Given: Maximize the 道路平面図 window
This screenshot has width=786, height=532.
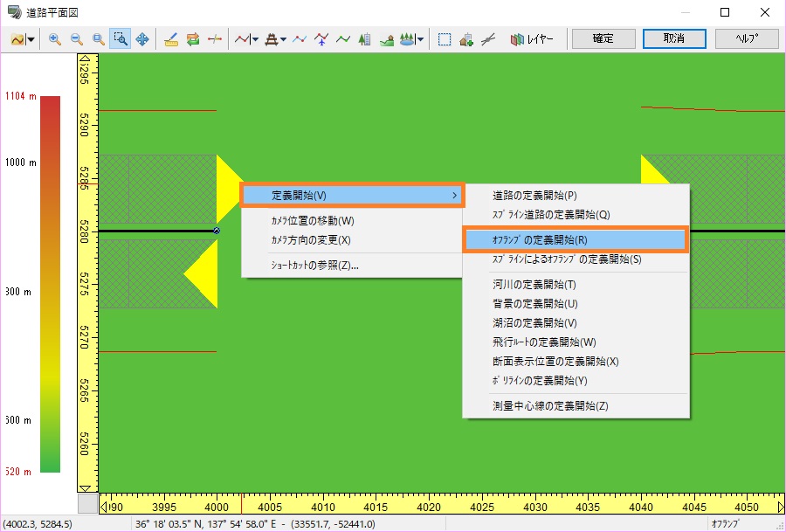Looking at the screenshot, I should tap(725, 12).
